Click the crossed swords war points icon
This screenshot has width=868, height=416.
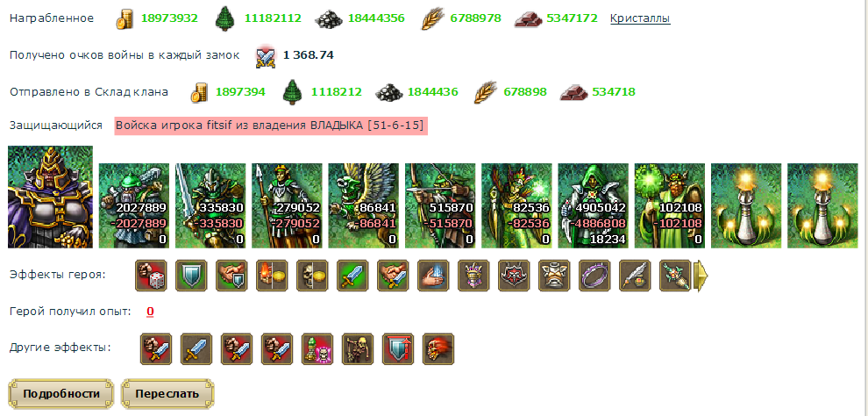click(x=266, y=56)
